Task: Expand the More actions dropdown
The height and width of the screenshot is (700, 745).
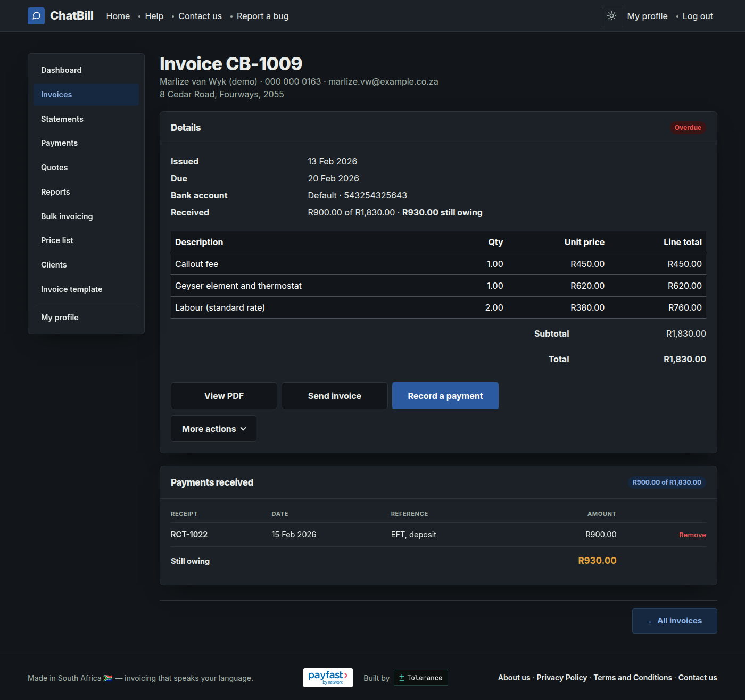Action: point(213,429)
